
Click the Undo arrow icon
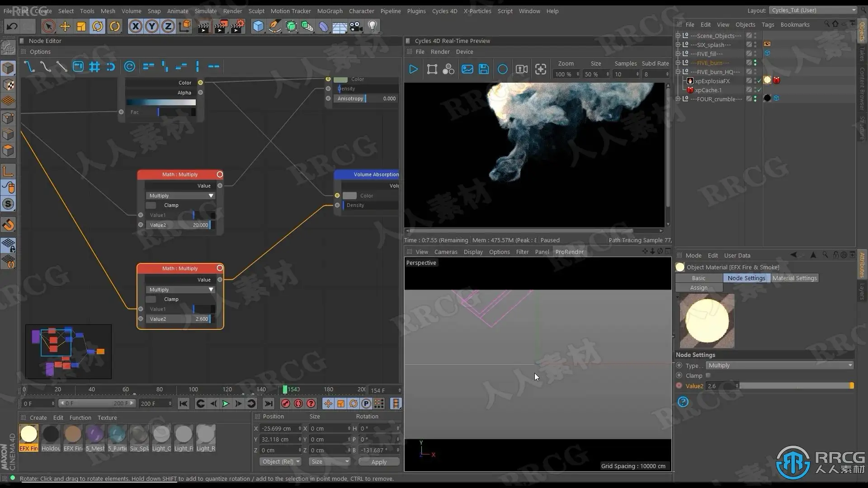click(x=12, y=26)
